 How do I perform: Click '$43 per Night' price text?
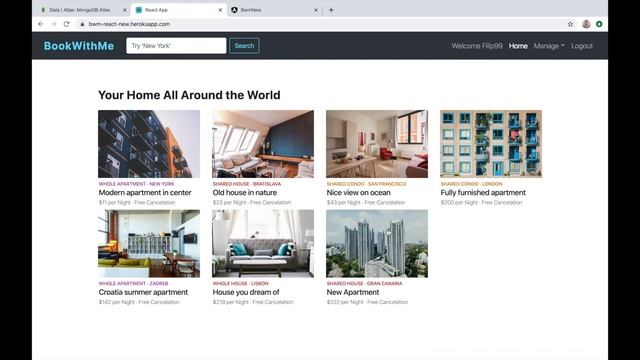344,202
